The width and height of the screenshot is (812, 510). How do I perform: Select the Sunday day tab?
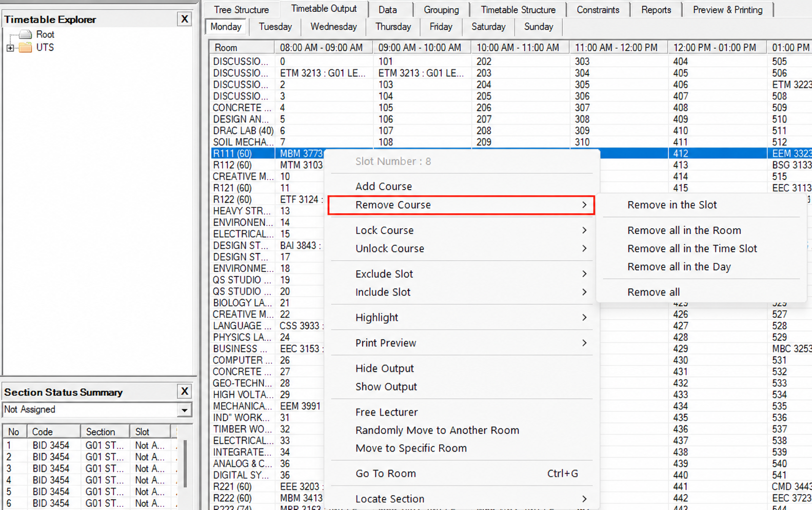coord(539,27)
